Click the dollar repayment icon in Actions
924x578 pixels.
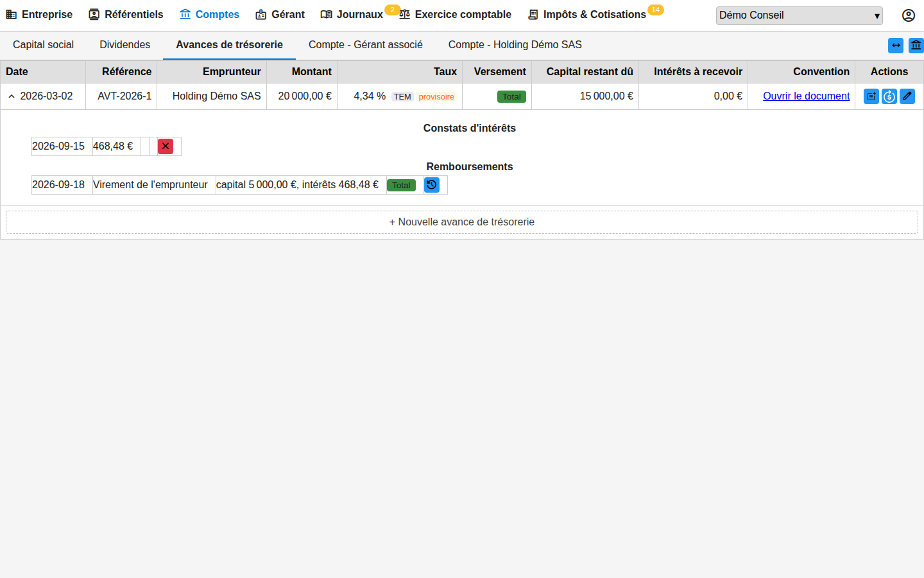click(x=889, y=96)
